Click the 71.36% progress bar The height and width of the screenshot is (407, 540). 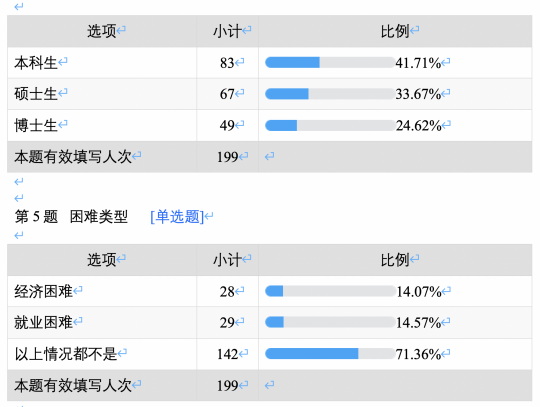click(330, 354)
